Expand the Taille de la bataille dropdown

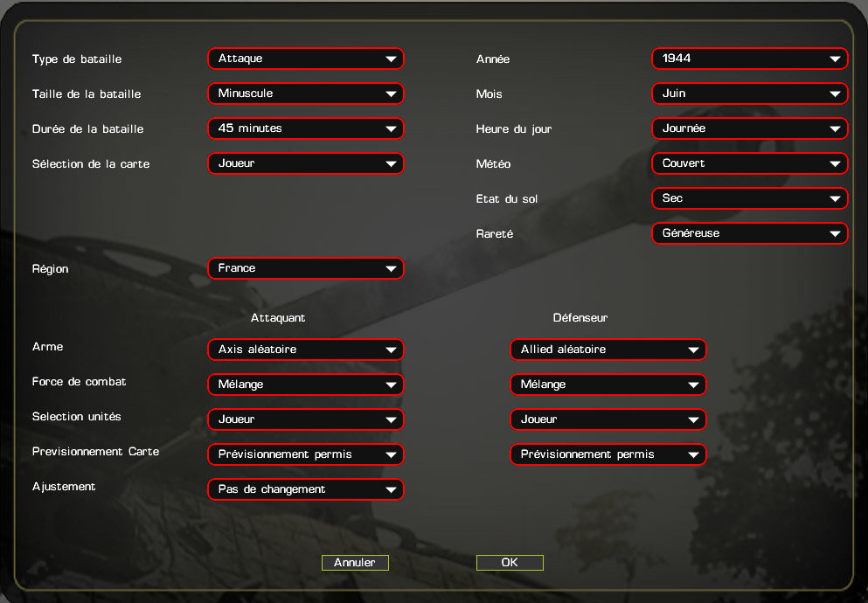coord(306,94)
